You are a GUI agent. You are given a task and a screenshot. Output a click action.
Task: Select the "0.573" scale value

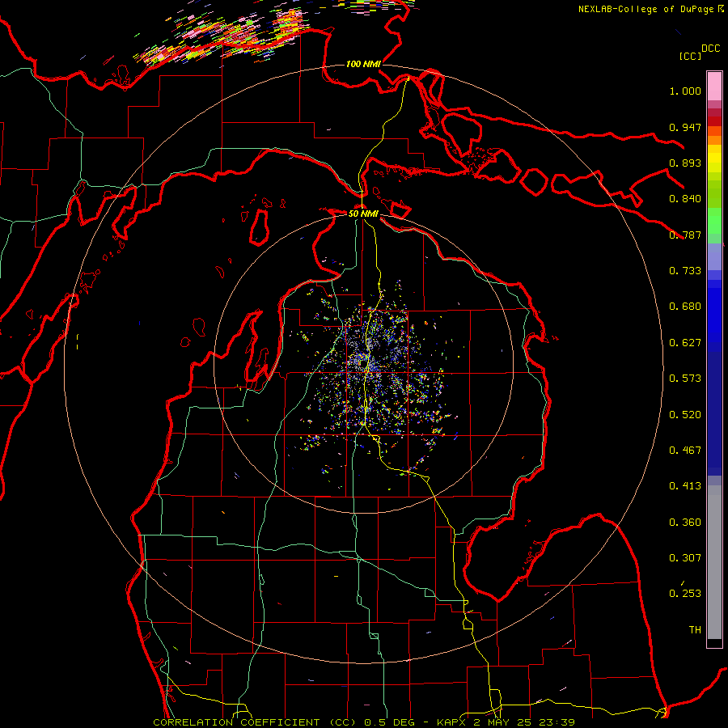click(x=685, y=379)
